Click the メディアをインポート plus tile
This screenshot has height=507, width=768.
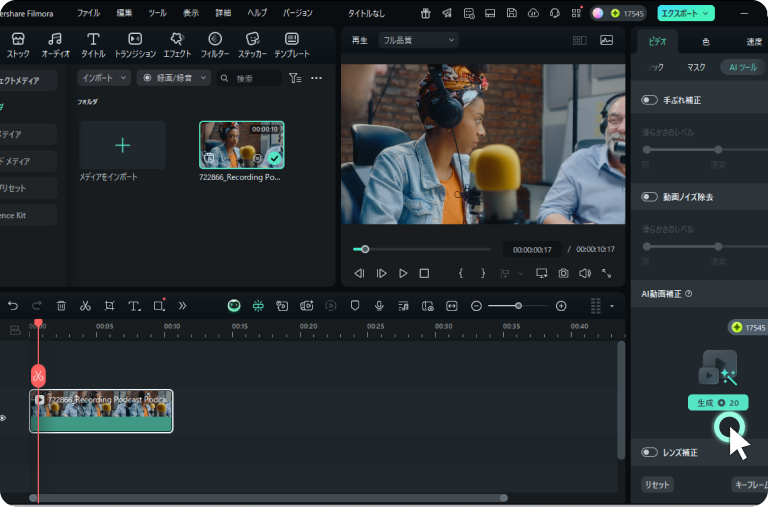click(x=122, y=145)
